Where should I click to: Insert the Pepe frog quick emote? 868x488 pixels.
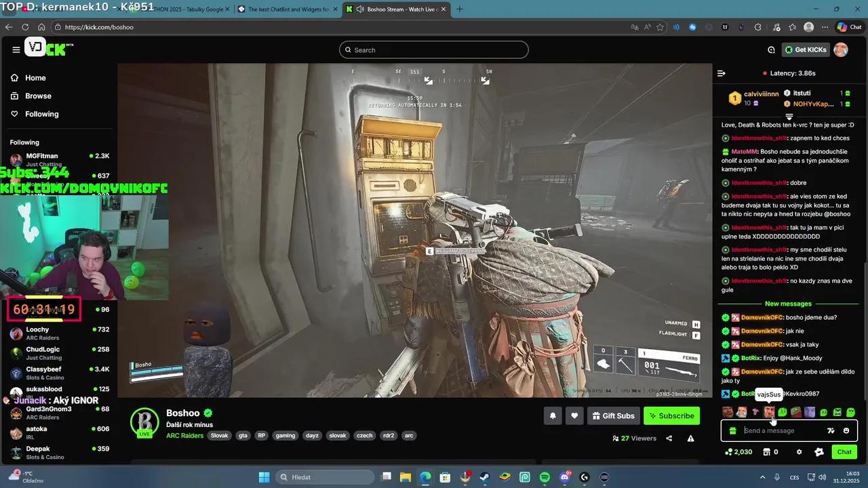coord(796,412)
